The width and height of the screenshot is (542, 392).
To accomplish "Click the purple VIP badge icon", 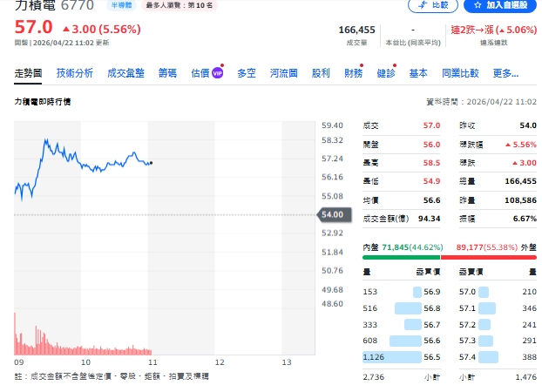I will pyautogui.click(x=217, y=73).
